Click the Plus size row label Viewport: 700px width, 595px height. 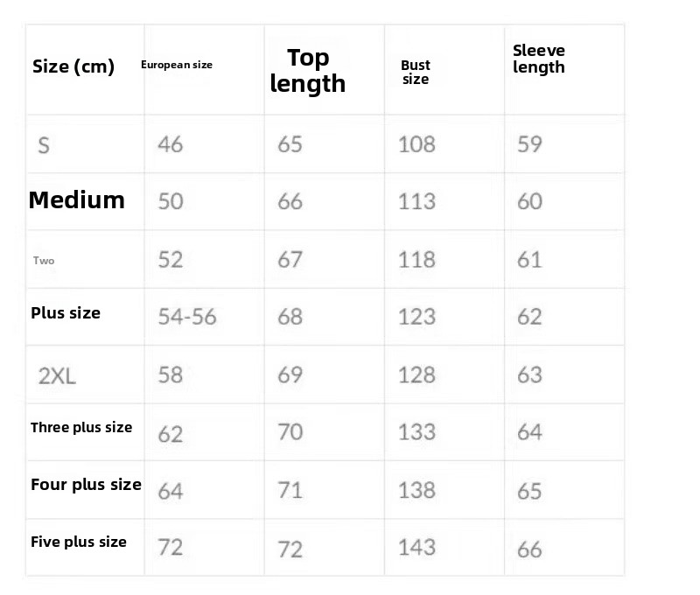tap(66, 313)
